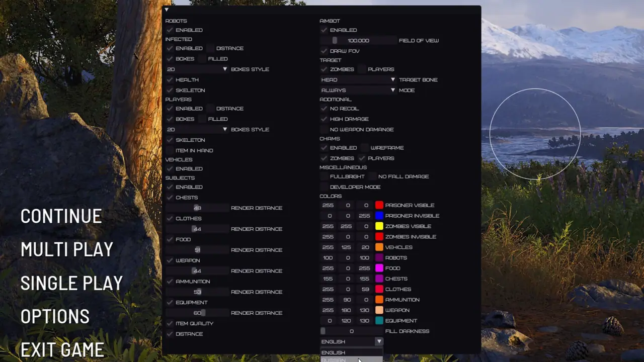Open the Ammunition color swatch

click(x=379, y=300)
